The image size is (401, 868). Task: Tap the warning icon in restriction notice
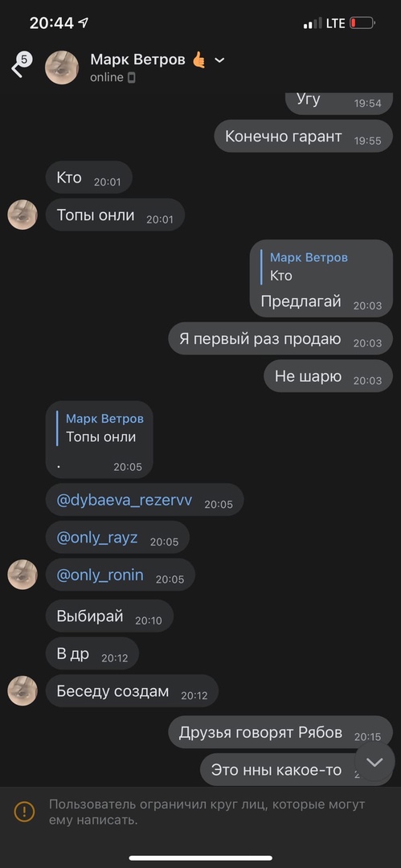[x=24, y=812]
